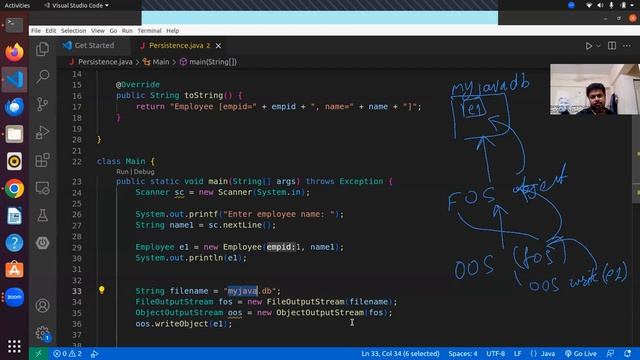Open the power-shaped activity bar icon
The height and width of the screenshot is (360, 640).
(42, 243)
